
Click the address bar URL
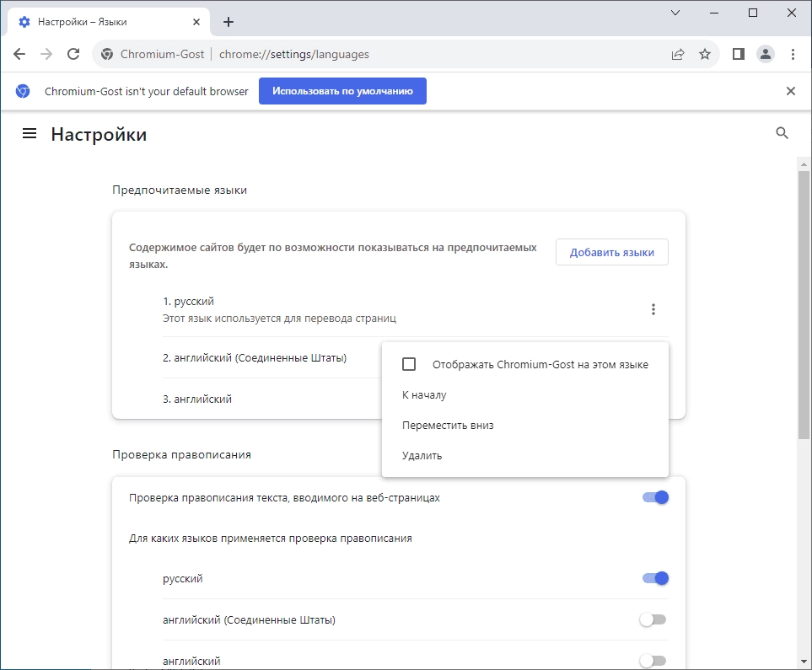[x=293, y=54]
